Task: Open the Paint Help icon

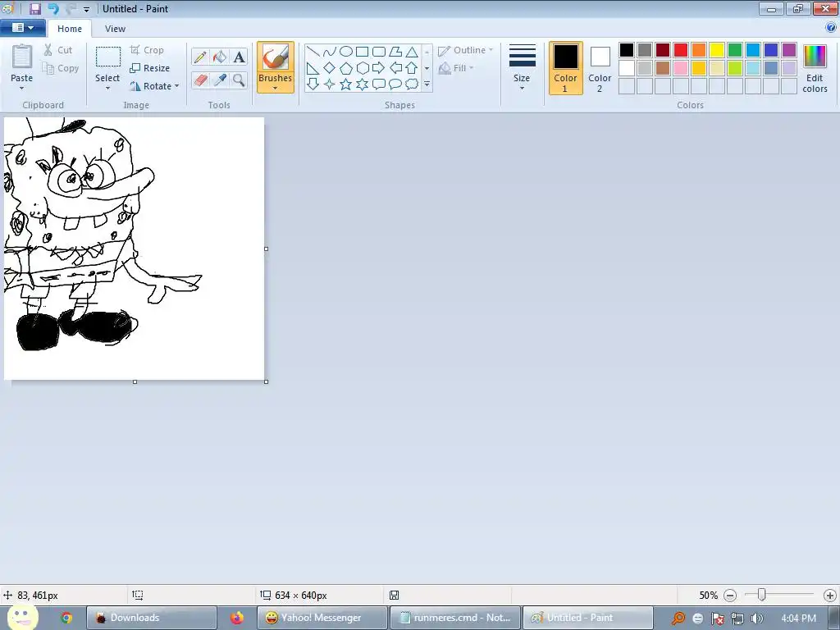Action: click(831, 28)
